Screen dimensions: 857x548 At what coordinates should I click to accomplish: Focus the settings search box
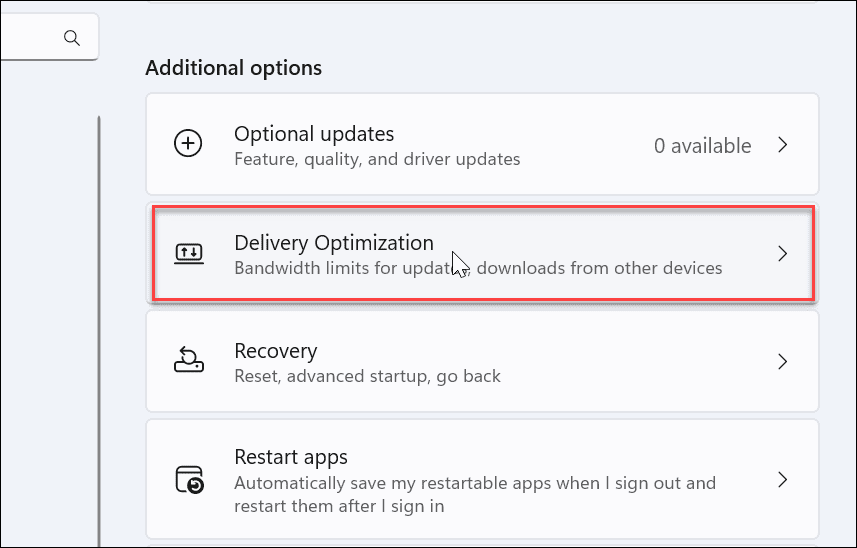click(30, 38)
